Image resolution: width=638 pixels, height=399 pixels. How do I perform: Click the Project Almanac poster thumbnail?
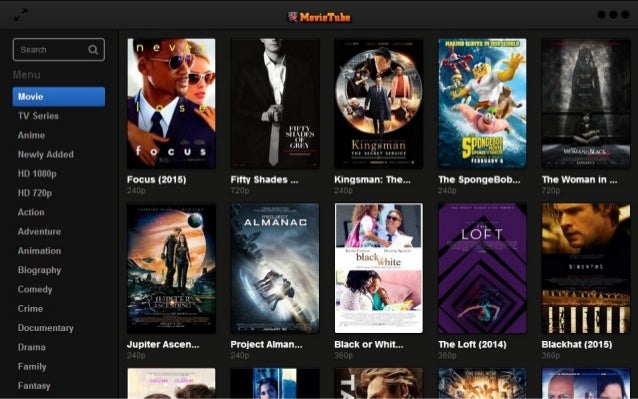tap(275, 268)
